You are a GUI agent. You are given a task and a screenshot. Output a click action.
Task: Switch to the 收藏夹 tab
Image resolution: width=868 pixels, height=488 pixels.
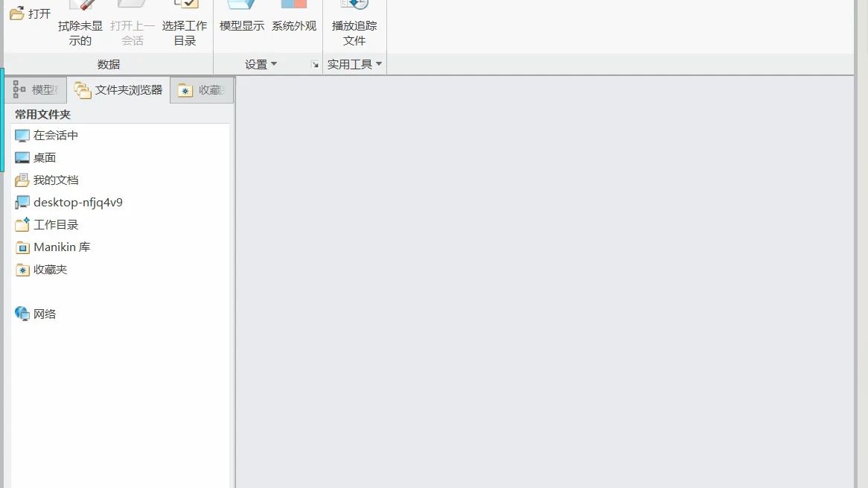pos(202,90)
